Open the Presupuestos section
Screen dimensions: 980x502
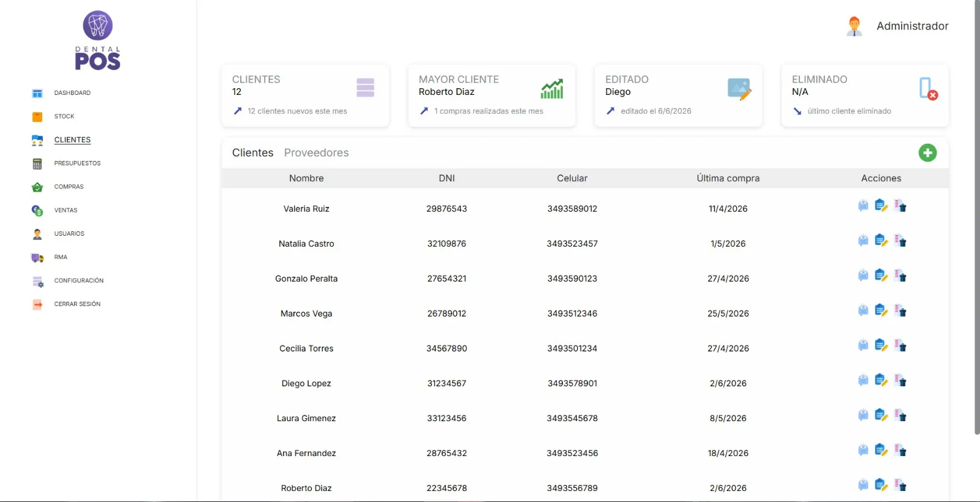click(77, 163)
